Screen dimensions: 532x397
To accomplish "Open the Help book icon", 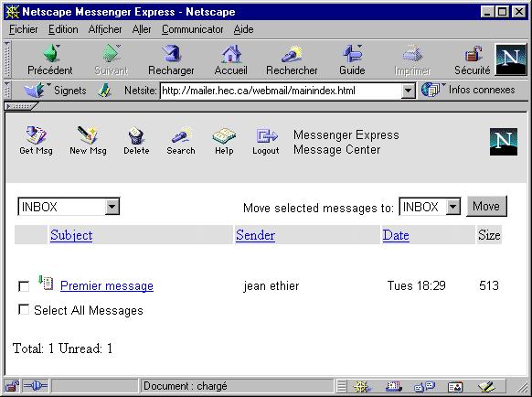I will (224, 140).
